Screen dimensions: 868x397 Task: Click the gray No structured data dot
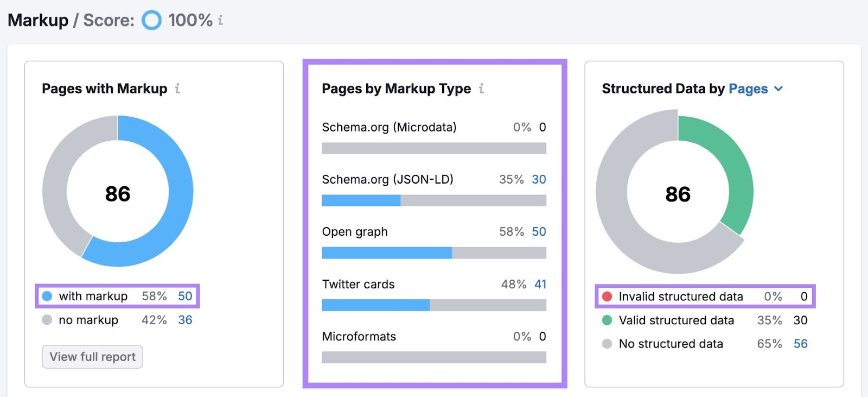pos(607,344)
